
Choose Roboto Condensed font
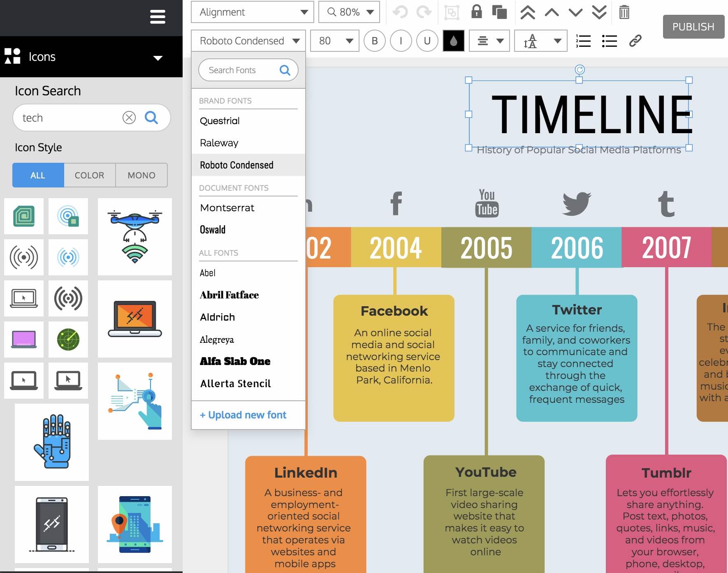pos(248,165)
